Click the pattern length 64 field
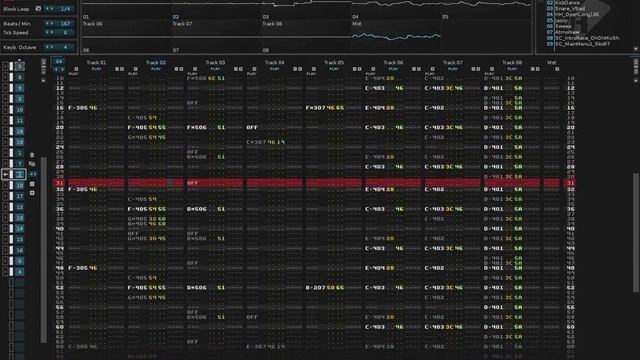The width and height of the screenshot is (640, 360). [59, 62]
